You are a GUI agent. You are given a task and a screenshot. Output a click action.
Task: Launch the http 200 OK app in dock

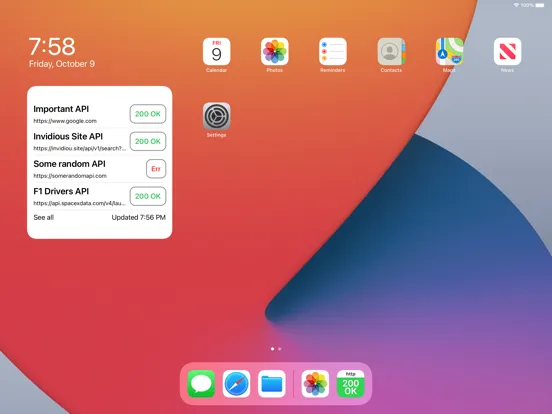click(350, 383)
